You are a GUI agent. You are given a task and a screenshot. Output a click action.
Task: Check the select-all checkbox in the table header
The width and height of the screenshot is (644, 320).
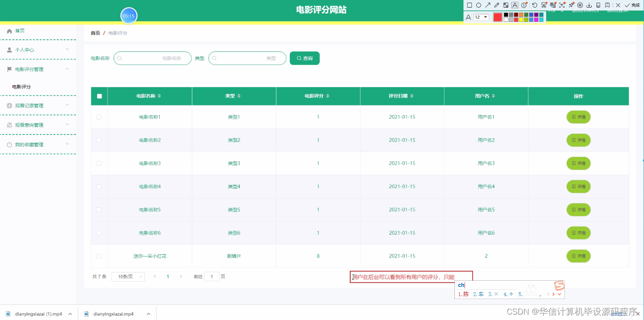pyautogui.click(x=99, y=96)
